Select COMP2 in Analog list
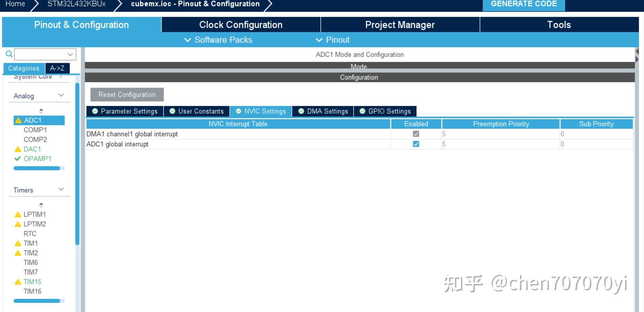This screenshot has height=312, width=644. coord(35,140)
